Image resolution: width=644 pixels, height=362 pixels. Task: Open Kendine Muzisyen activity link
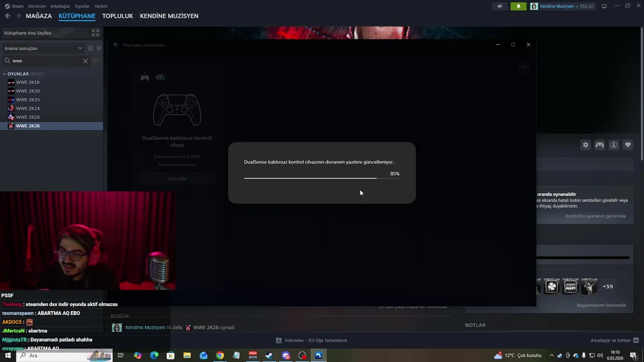coord(145,327)
